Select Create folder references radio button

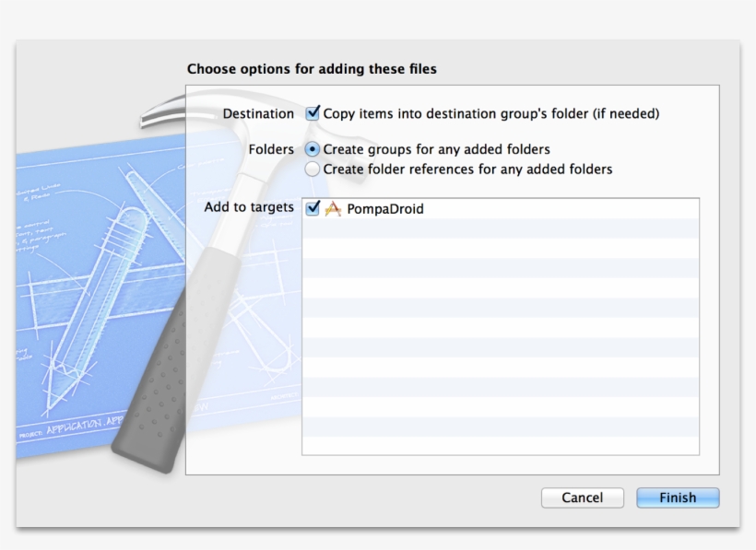click(x=313, y=170)
